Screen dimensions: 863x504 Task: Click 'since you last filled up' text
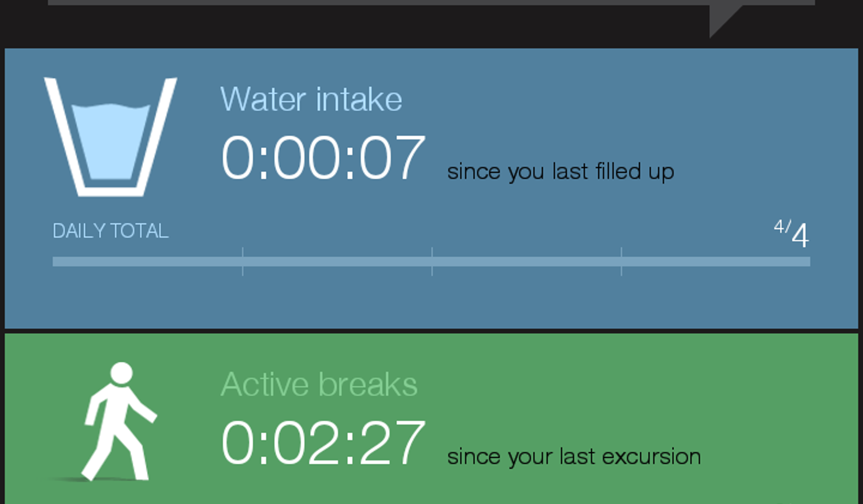pos(560,172)
